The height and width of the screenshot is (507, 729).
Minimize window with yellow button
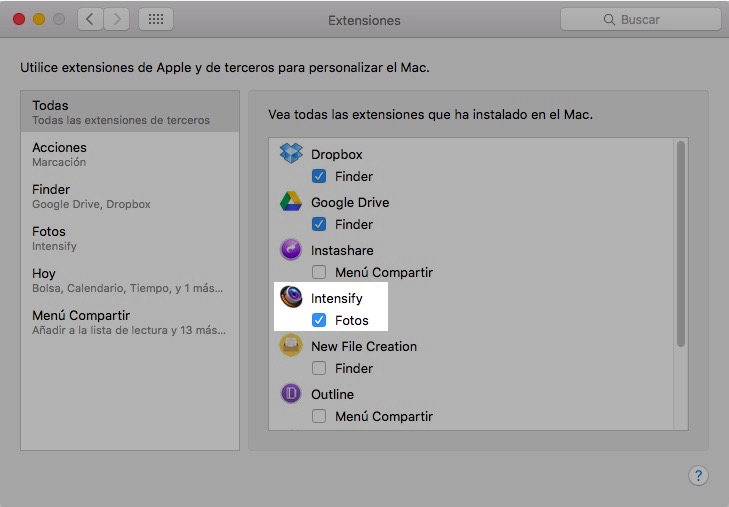pyautogui.click(x=39, y=20)
